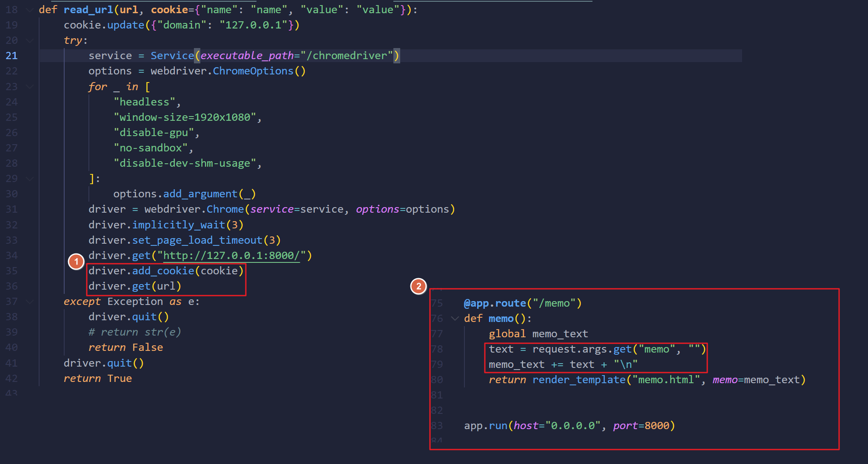Place cursor on executable_path parameter
Viewport: 868px width, 464px height.
[247, 56]
